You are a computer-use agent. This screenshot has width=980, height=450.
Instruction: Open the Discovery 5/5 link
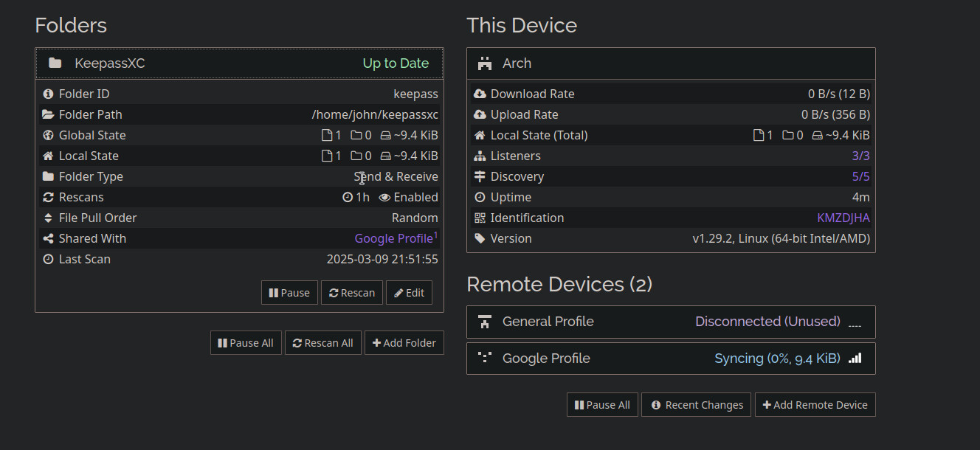coord(860,177)
